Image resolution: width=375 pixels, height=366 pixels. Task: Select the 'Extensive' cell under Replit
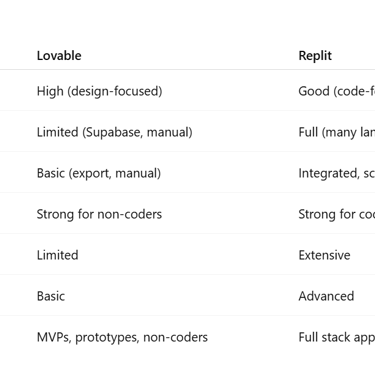(324, 255)
